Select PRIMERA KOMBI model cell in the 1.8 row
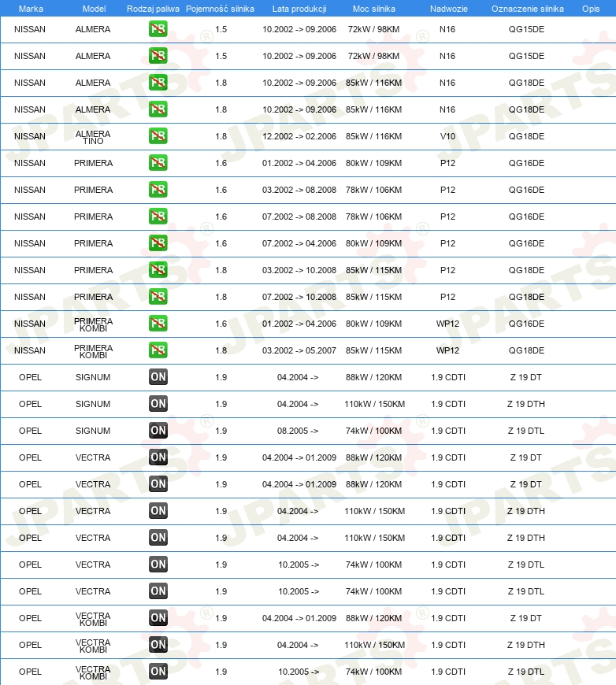This screenshot has height=685, width=616. tap(93, 351)
